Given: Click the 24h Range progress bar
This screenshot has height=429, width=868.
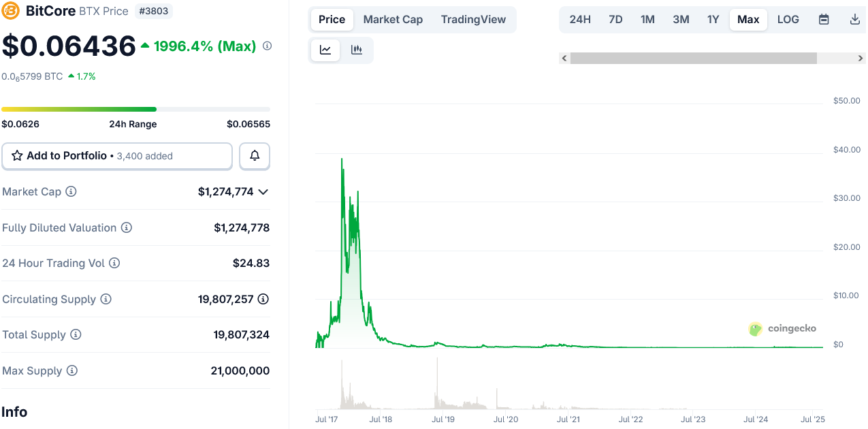Looking at the screenshot, I should (x=135, y=109).
